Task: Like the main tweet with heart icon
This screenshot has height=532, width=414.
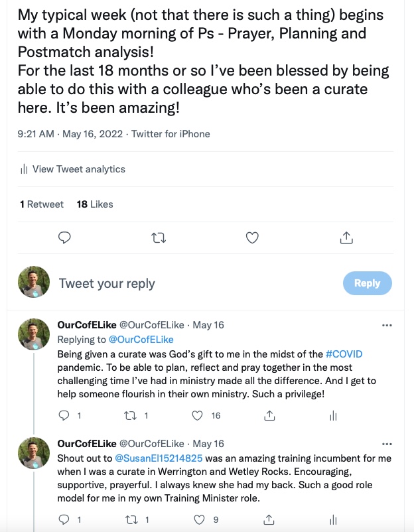Action: tap(252, 237)
